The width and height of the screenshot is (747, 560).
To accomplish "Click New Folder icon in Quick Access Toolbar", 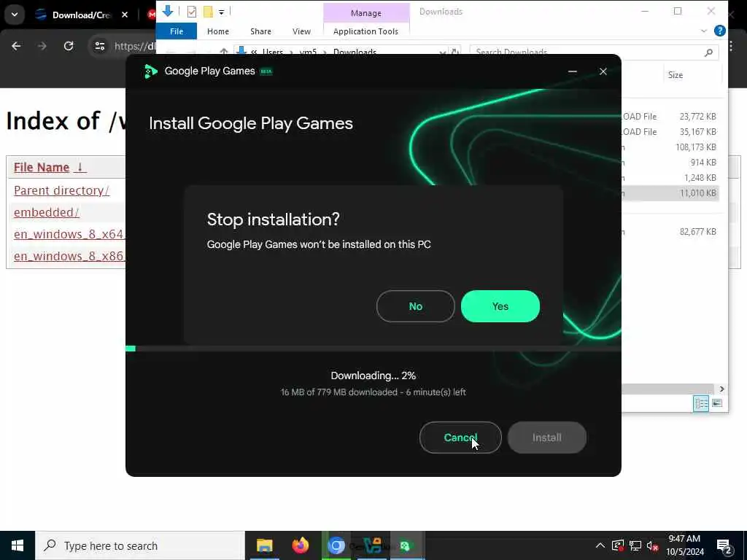I will (x=208, y=12).
